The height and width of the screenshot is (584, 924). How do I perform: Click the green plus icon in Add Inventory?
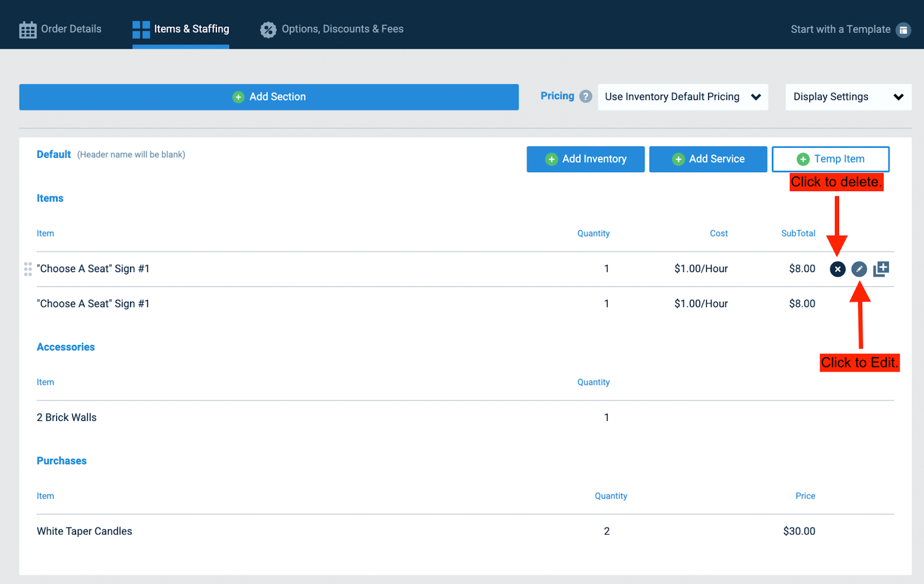coord(551,159)
